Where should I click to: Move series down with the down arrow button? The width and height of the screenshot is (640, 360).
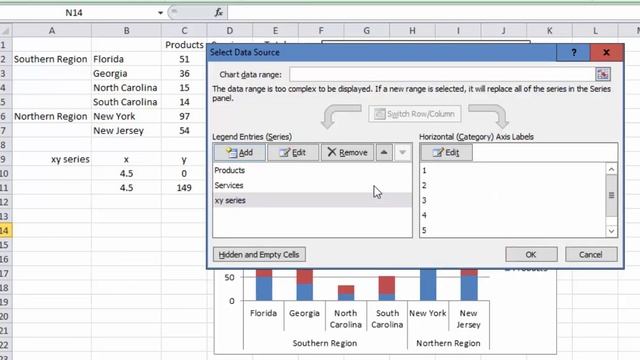tap(402, 152)
